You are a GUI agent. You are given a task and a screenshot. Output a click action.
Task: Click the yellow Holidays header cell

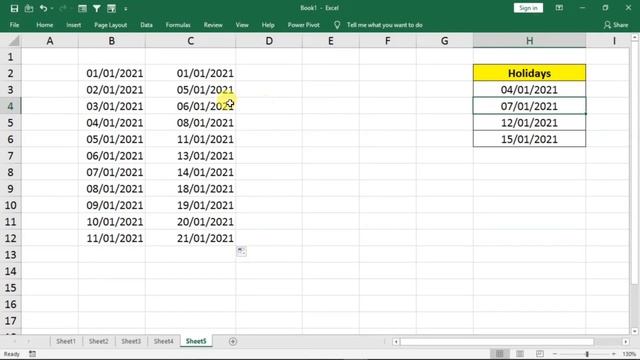[529, 73]
